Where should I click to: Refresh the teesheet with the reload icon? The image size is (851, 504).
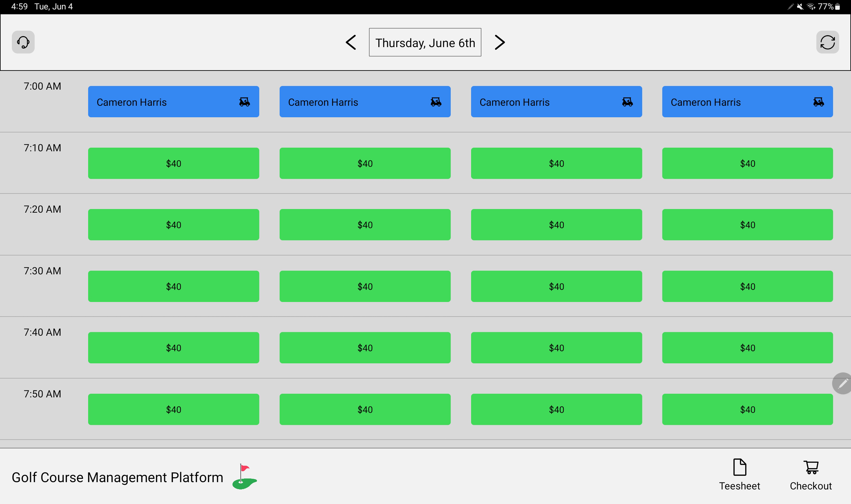click(x=828, y=42)
